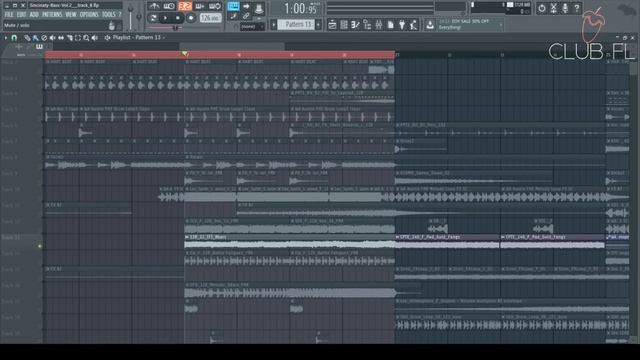
Task: Expand the Playlist - Pattern 13 title arrow
Action: click(164, 38)
